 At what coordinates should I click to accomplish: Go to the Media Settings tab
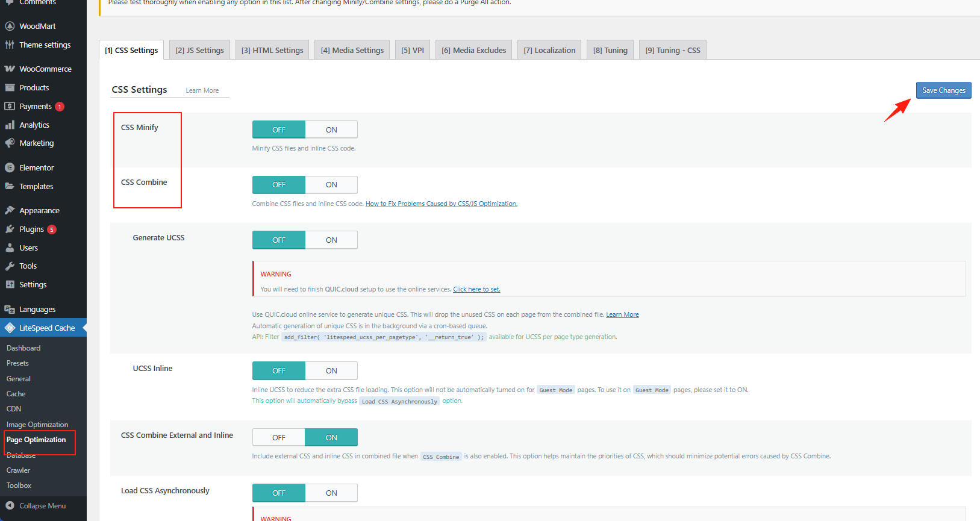tap(352, 50)
